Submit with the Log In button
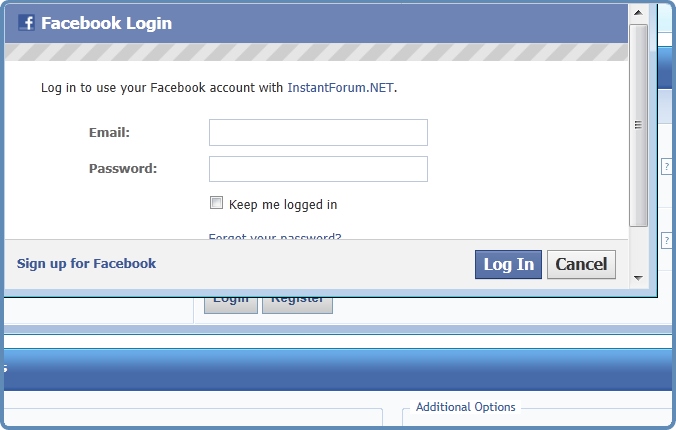The image size is (676, 430). tap(508, 264)
